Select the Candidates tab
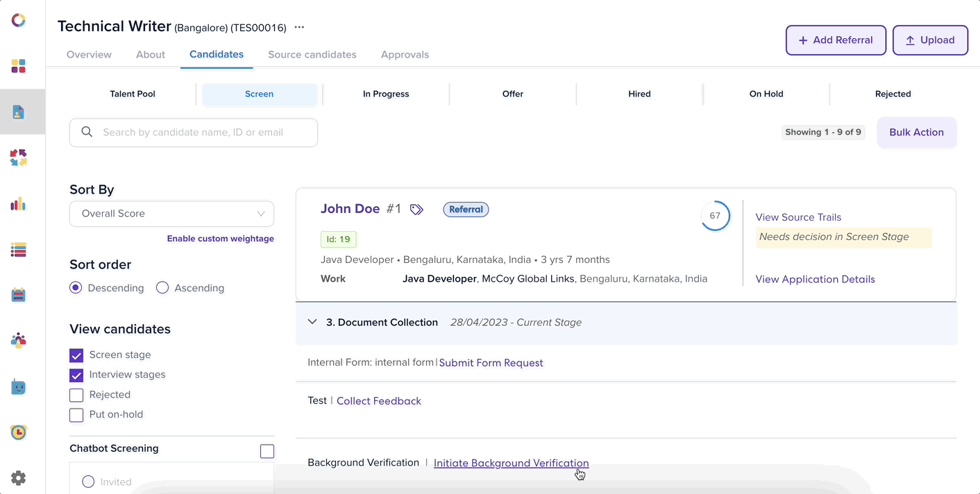 [217, 54]
